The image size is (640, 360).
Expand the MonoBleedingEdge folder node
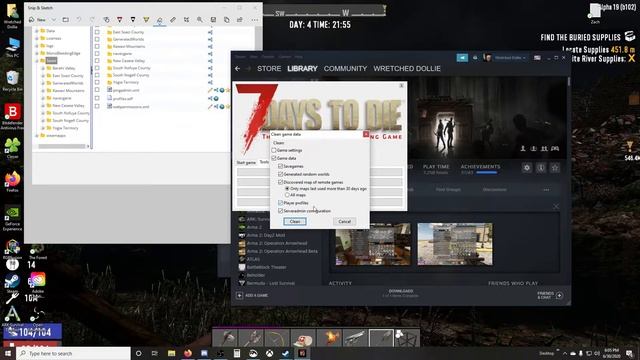pyautogui.click(x=37, y=53)
